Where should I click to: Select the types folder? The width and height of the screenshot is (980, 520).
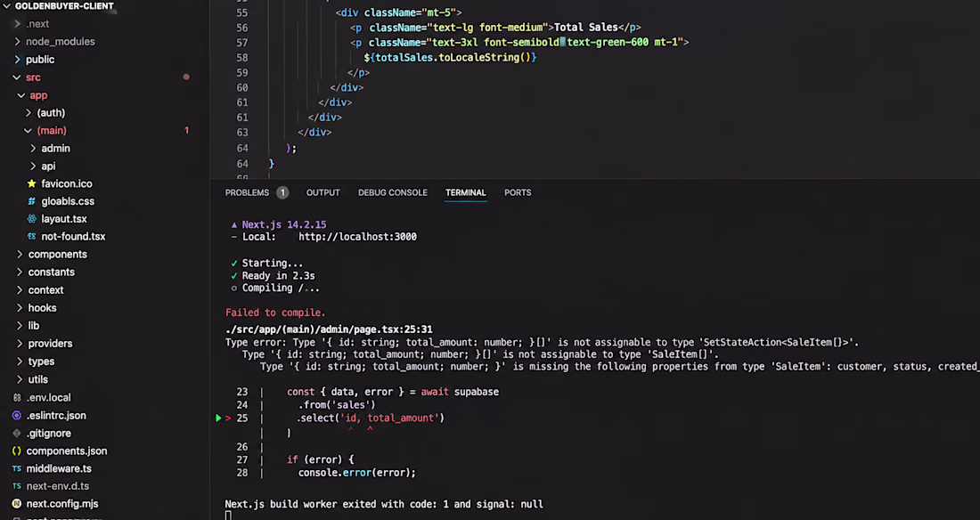pos(41,362)
